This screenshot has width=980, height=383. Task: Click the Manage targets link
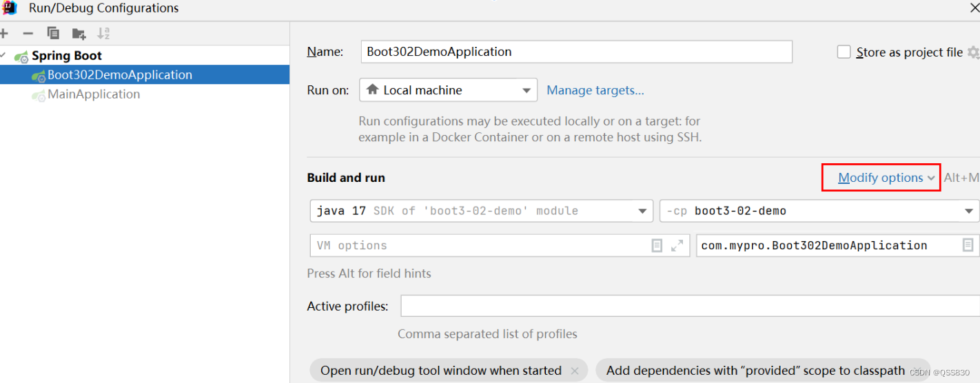[595, 90]
